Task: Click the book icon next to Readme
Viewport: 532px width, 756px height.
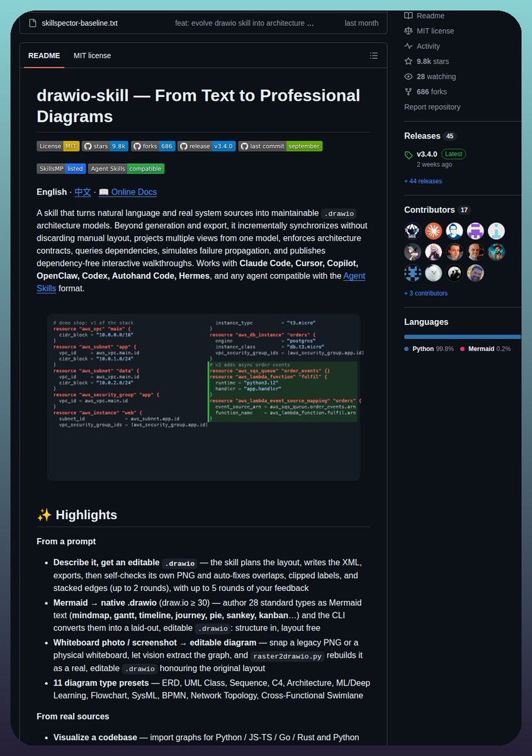Action: (409, 16)
